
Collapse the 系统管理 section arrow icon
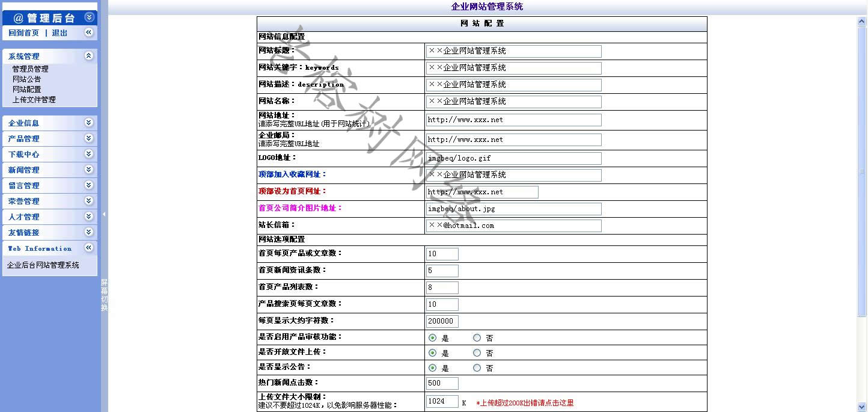(x=88, y=56)
